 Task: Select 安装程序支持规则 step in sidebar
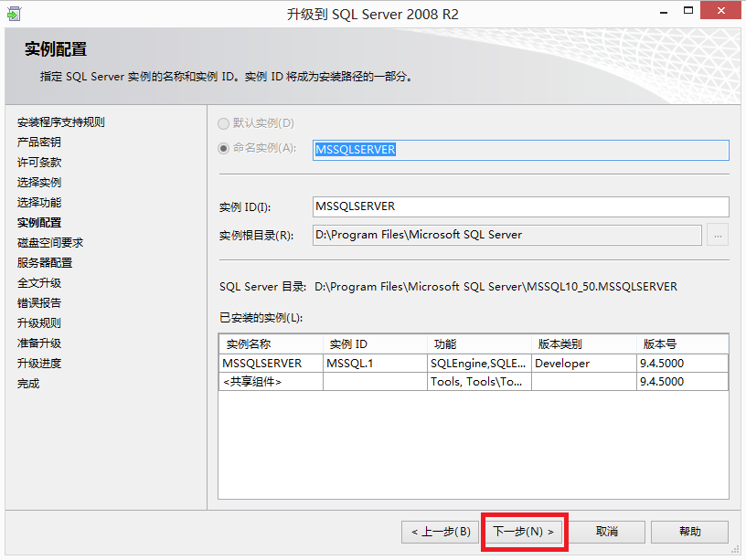(x=61, y=122)
